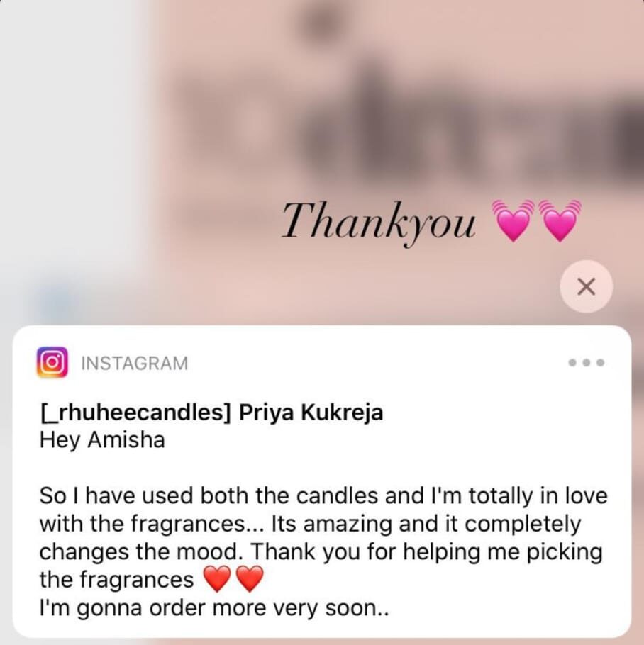
Task: Tap the first red heart emoji
Action: pos(217,579)
